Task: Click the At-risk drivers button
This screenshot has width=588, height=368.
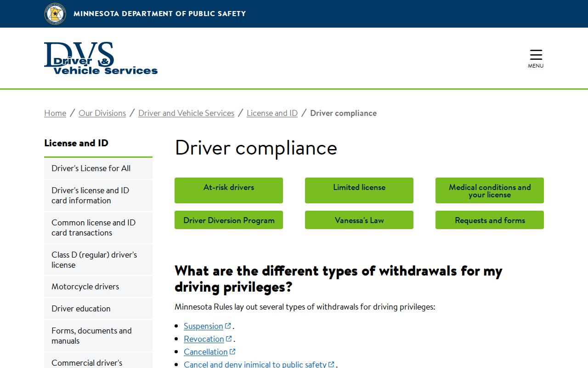Action: pyautogui.click(x=229, y=190)
